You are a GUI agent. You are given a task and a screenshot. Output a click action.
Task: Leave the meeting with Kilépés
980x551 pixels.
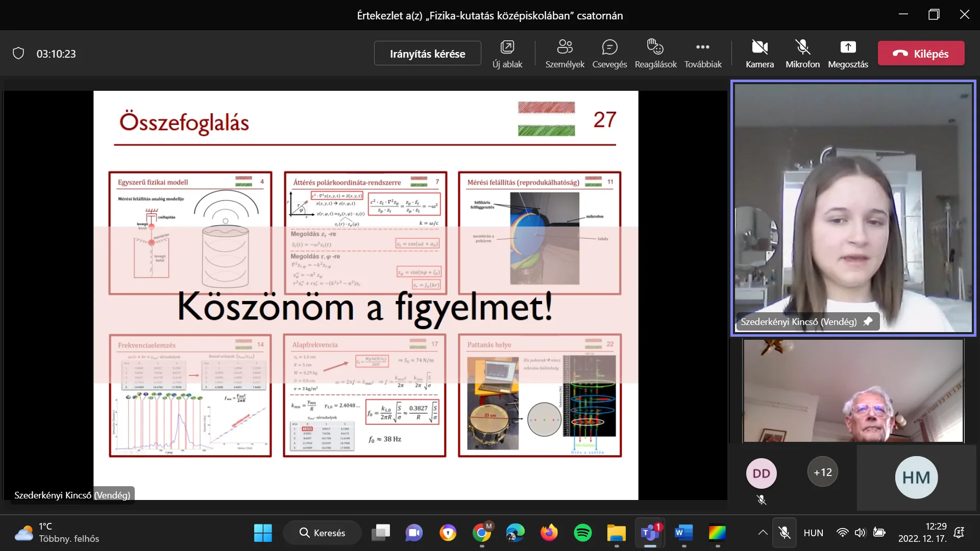921,54
